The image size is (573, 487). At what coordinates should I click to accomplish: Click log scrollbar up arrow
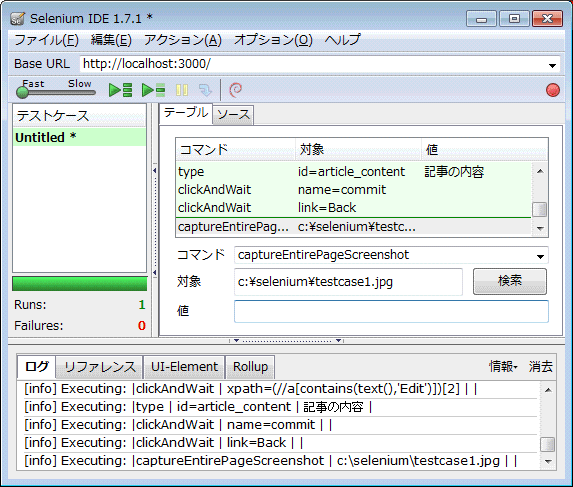pos(548,390)
